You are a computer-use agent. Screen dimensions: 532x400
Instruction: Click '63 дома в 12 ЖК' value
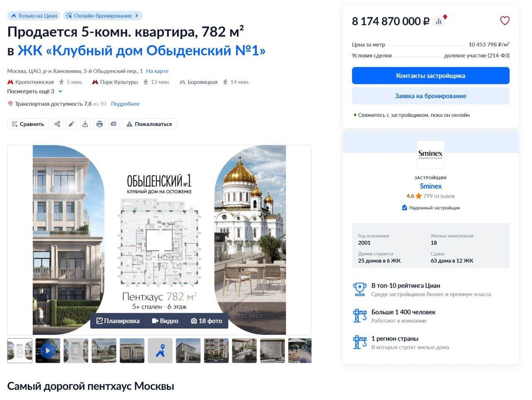[452, 260]
